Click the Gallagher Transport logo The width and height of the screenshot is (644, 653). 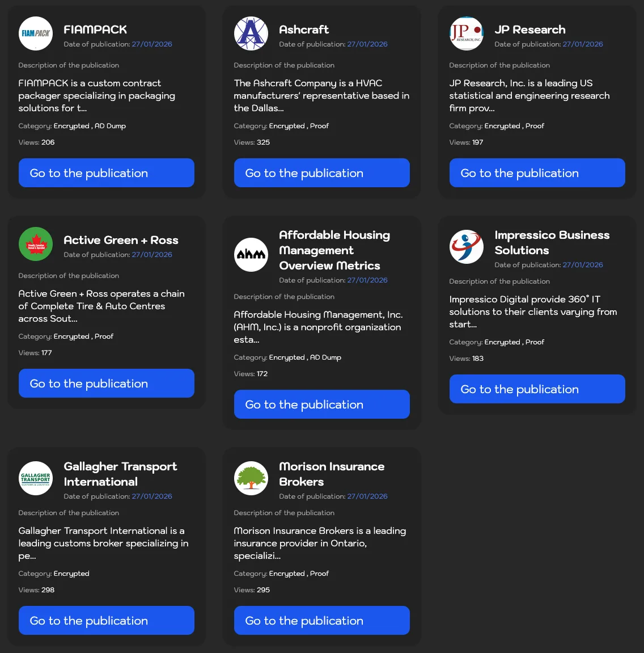pos(36,478)
